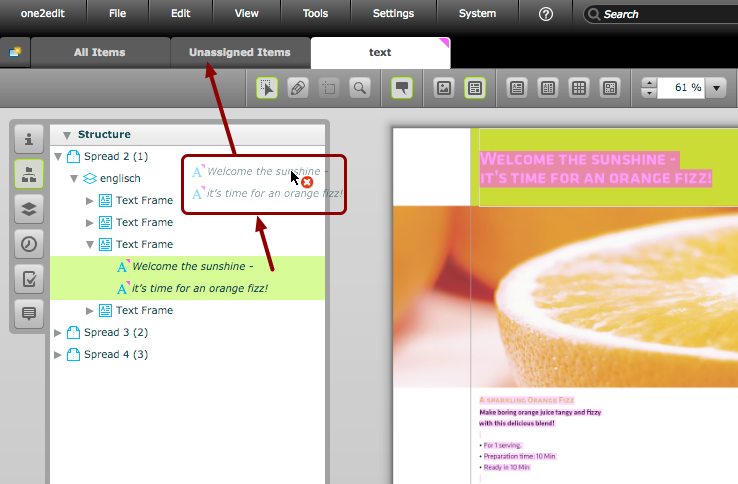Expand the Text Frame below orange fizz
Image resolution: width=738 pixels, height=484 pixels.
[89, 311]
